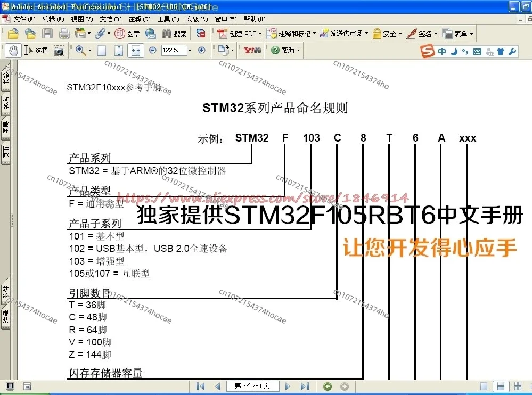532x395 pixels.
Task: Set fit page view
Action: point(118,51)
